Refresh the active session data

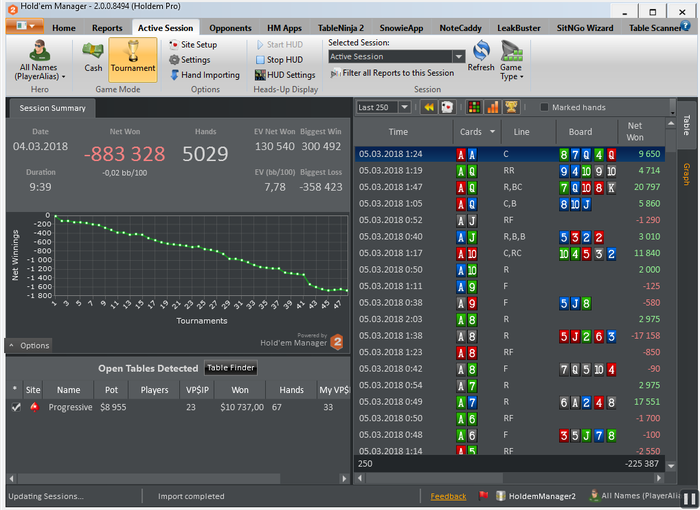click(x=481, y=56)
